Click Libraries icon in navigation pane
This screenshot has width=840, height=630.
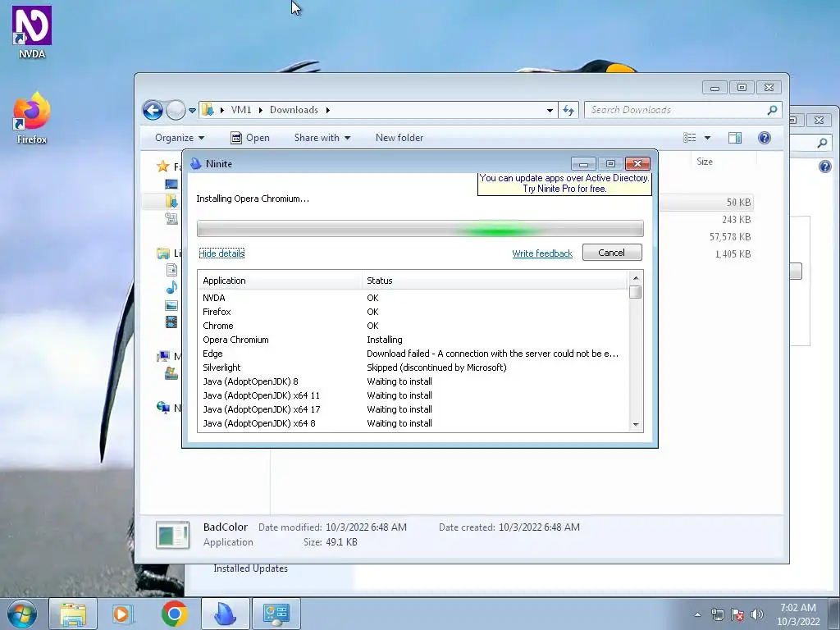click(163, 253)
